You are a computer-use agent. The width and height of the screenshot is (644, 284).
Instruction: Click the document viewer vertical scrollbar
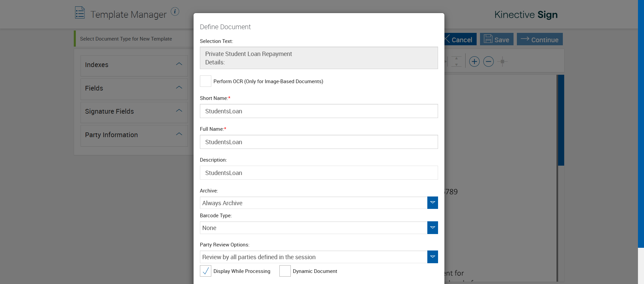pyautogui.click(x=561, y=120)
